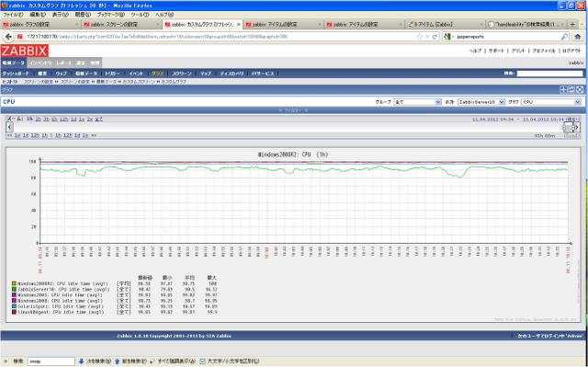
Task: Open スクリーン in the submenu bar
Action: tap(182, 74)
